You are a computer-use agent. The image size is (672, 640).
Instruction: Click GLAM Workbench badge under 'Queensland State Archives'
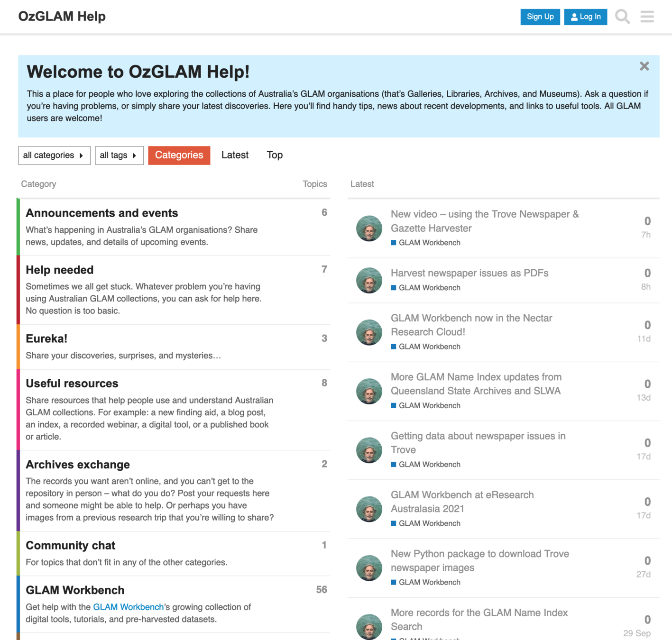pyautogui.click(x=425, y=405)
